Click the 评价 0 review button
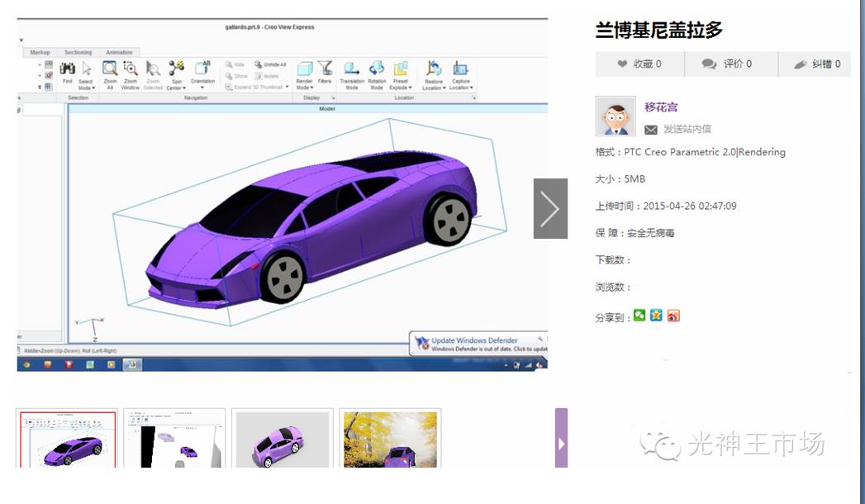865x504 pixels. pos(731,64)
